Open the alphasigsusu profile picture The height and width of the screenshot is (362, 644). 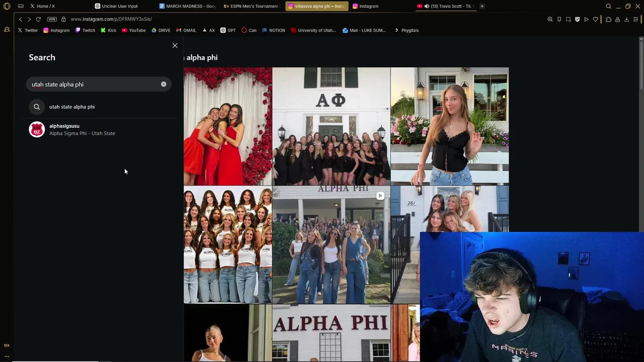pos(37,130)
